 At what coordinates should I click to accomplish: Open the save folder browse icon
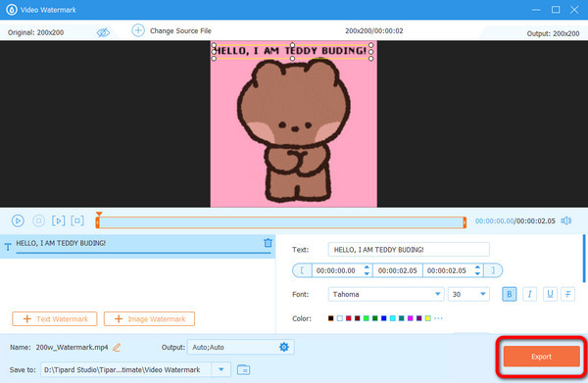243,370
